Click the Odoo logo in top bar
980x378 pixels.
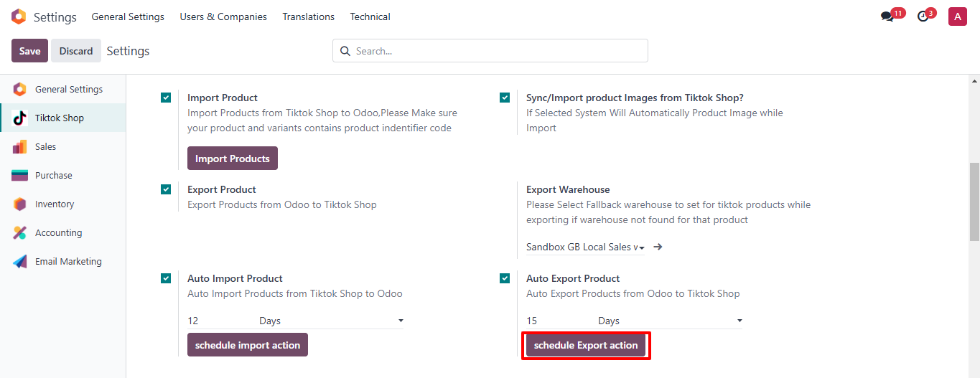point(19,16)
